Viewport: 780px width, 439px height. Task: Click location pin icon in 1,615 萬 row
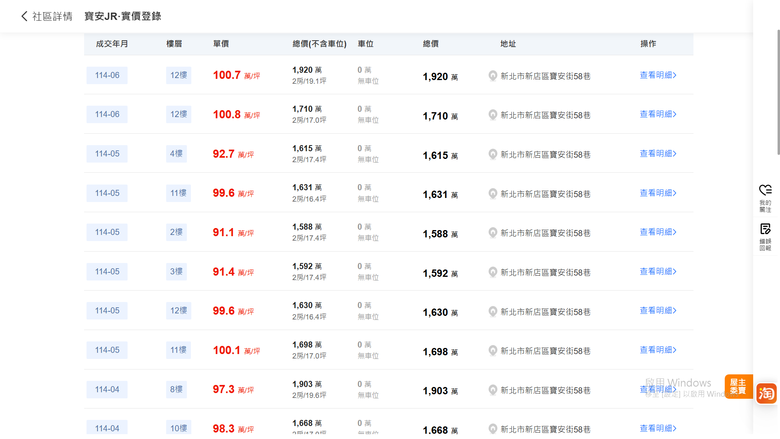(492, 154)
